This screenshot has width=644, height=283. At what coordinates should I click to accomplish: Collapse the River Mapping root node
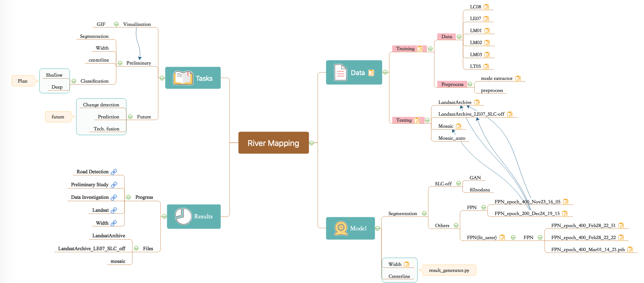(312, 143)
